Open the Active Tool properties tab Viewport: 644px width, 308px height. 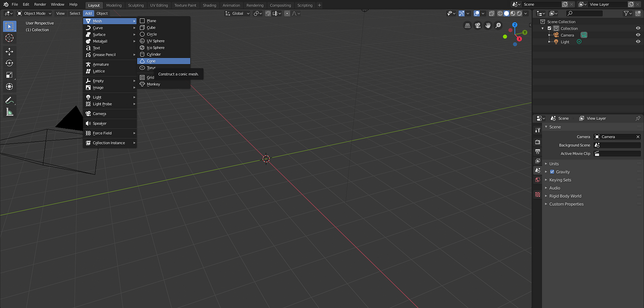[x=538, y=130]
